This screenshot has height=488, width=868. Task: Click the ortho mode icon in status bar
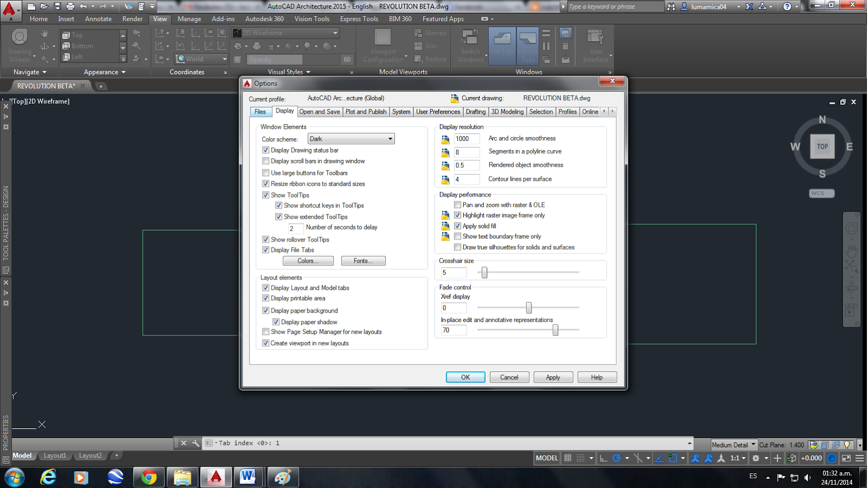tap(603, 458)
